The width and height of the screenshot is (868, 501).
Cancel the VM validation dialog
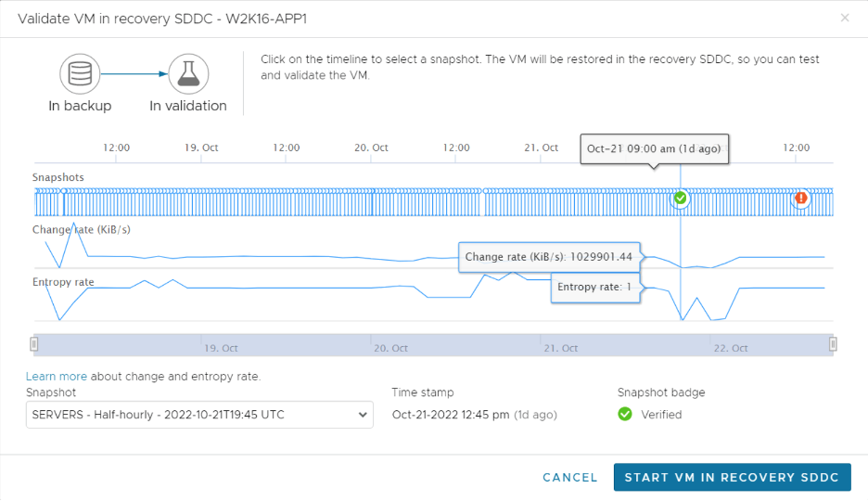tap(569, 477)
